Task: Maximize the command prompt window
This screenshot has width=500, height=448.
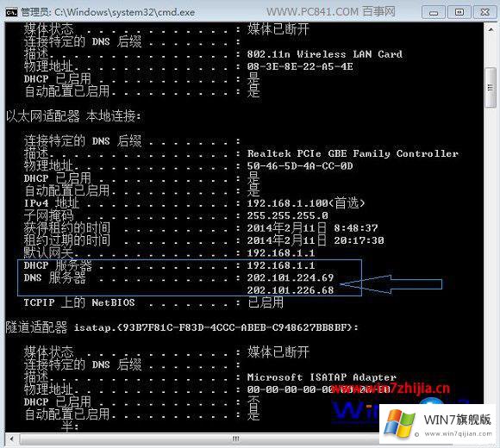Action: [459, 12]
